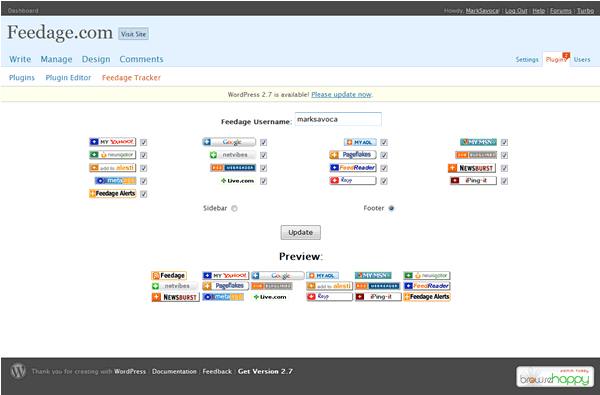This screenshot has width=600, height=395.
Task: Click the metaRSS badge in the options grid
Action: tap(115, 181)
